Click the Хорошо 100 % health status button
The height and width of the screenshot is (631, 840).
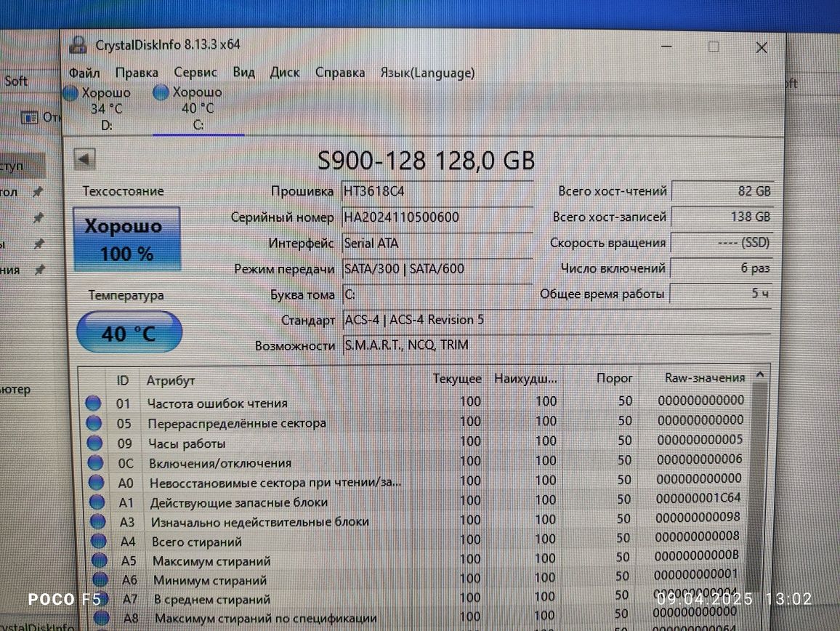pyautogui.click(x=126, y=239)
